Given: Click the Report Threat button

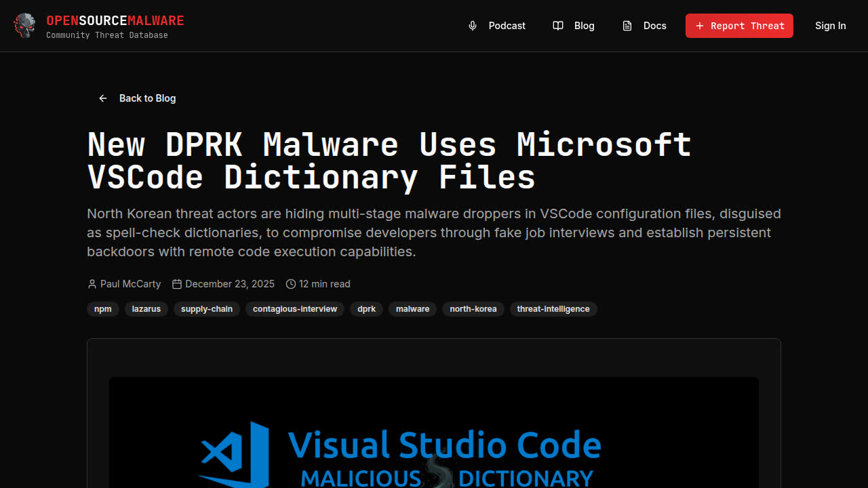Looking at the screenshot, I should click(x=739, y=26).
